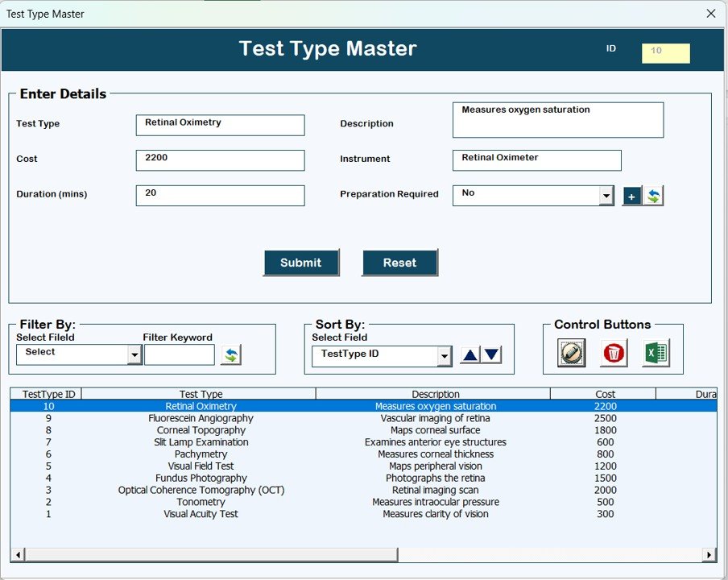The image size is (728, 580).
Task: Click the cost value 2000
Action: 605,491
